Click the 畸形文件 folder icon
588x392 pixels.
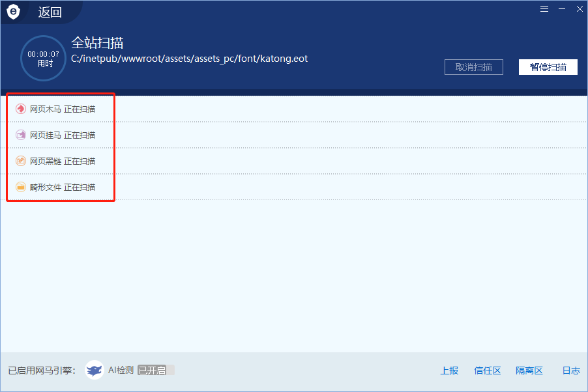(x=21, y=187)
